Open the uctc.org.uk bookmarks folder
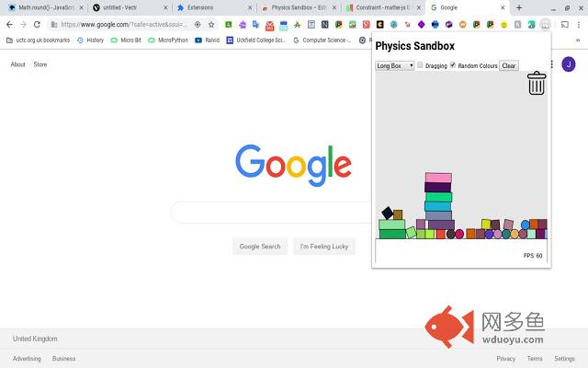 click(x=39, y=40)
